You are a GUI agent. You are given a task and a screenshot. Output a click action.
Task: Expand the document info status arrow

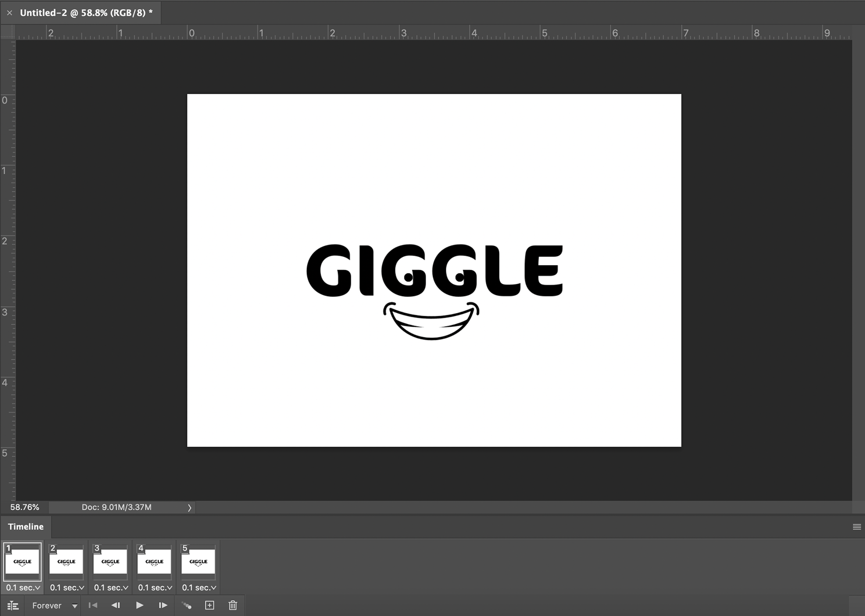[x=190, y=507]
